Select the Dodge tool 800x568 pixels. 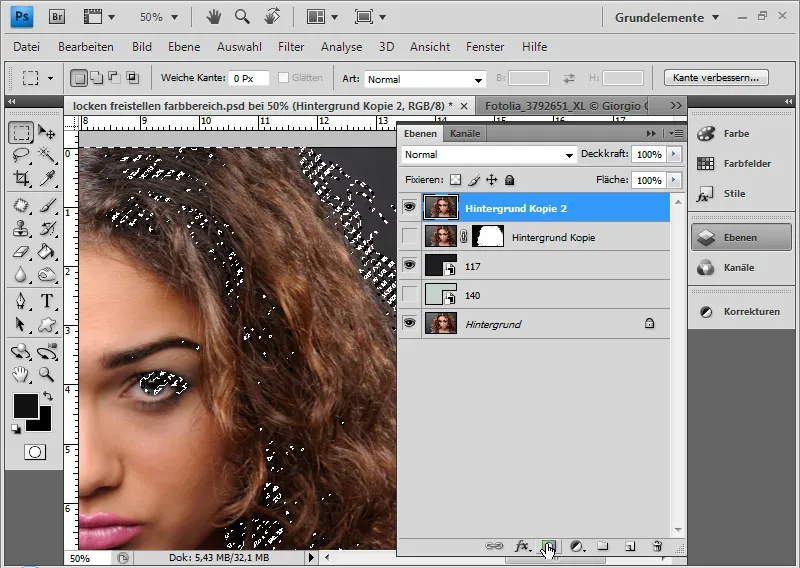point(47,275)
